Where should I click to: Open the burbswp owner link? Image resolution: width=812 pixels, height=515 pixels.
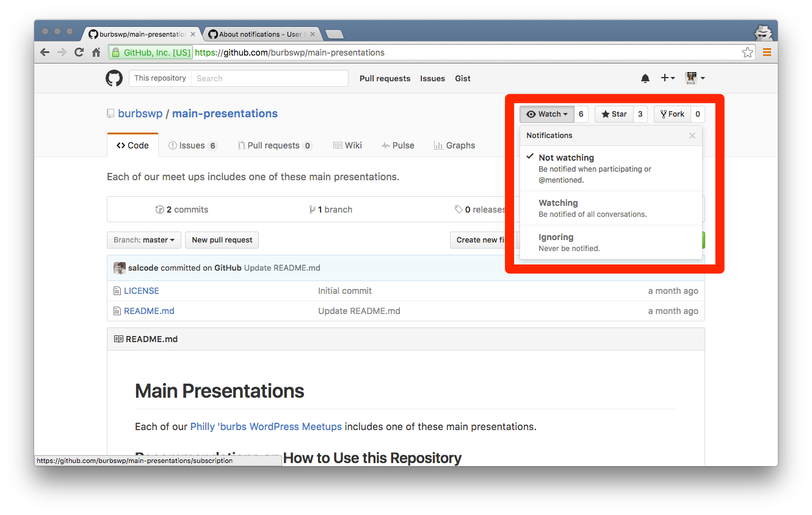point(140,114)
